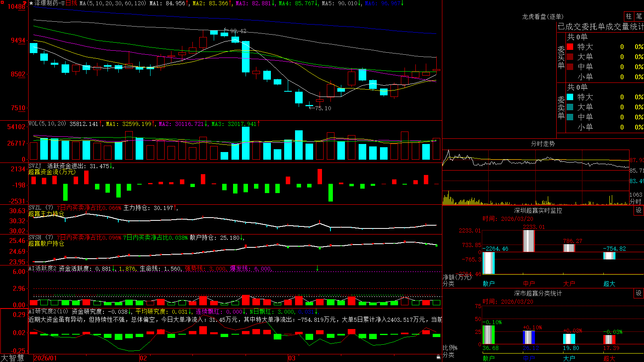
Task: Click the 75.10 low price marker
Action: point(323,108)
